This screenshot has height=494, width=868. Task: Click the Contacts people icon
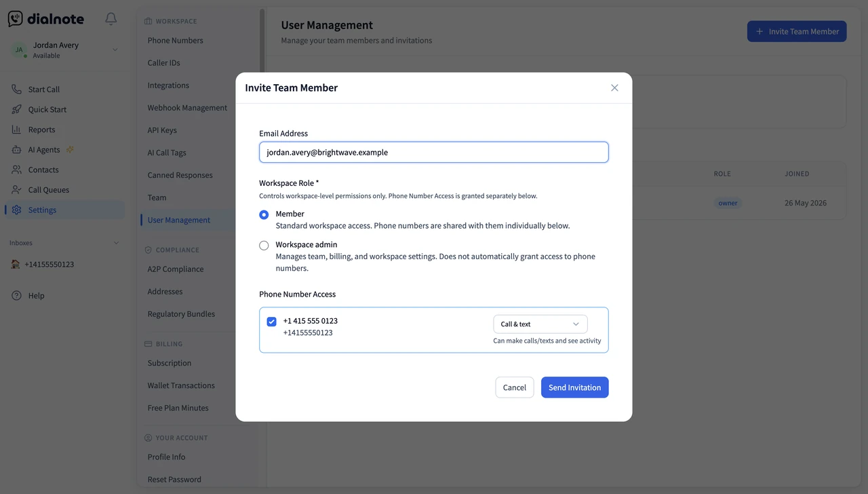(16, 170)
